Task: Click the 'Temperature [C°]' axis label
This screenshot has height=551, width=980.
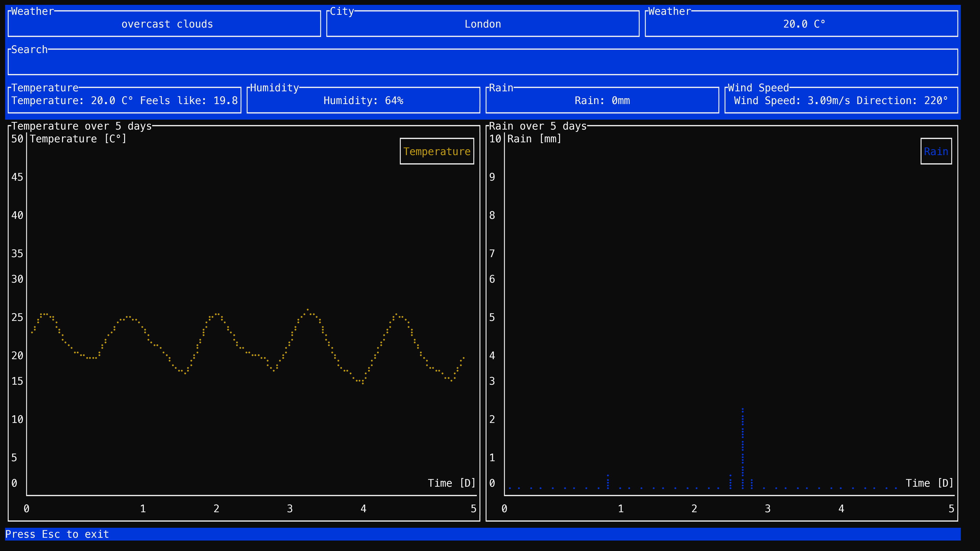Action: point(78,139)
